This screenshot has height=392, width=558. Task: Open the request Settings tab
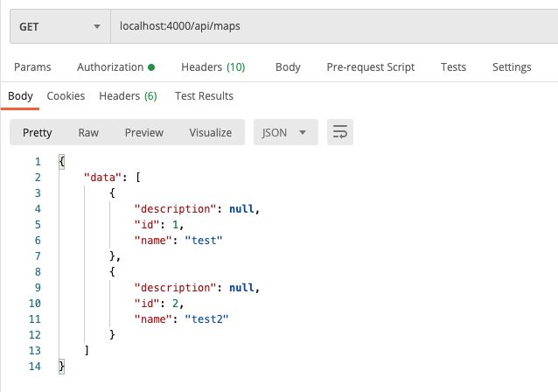tap(512, 67)
